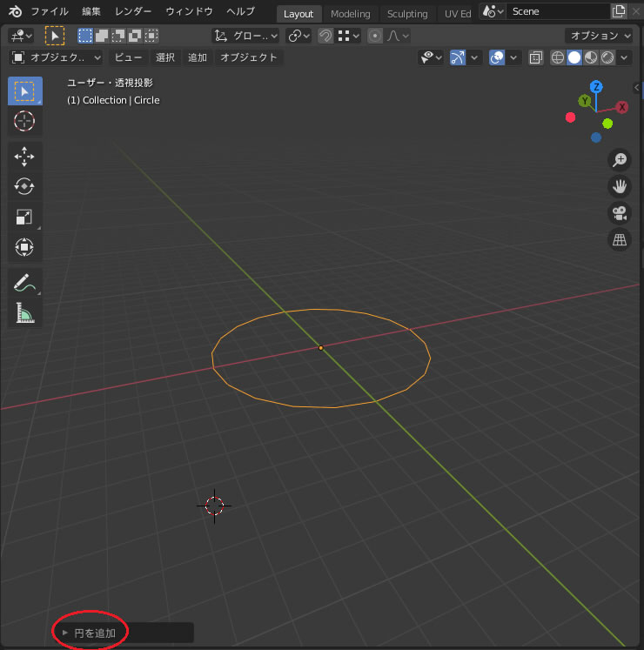Switch to orthographic view with grid icon
This screenshot has height=650, width=644.
click(619, 240)
